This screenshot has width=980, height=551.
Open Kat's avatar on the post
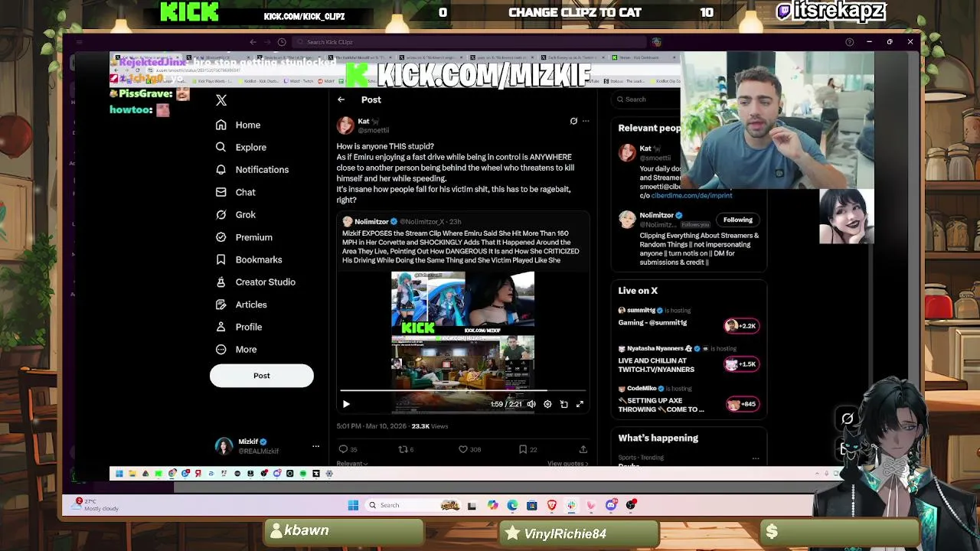(345, 126)
